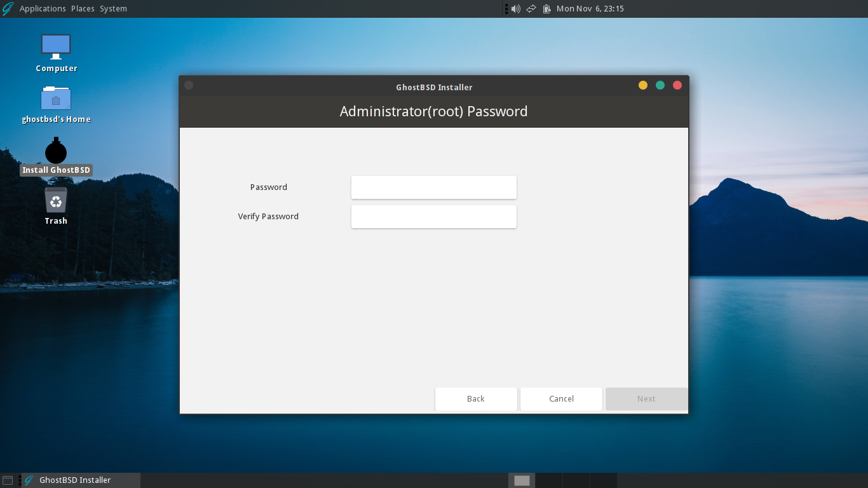Switch to the third workspace in pager

pyautogui.click(x=576, y=480)
